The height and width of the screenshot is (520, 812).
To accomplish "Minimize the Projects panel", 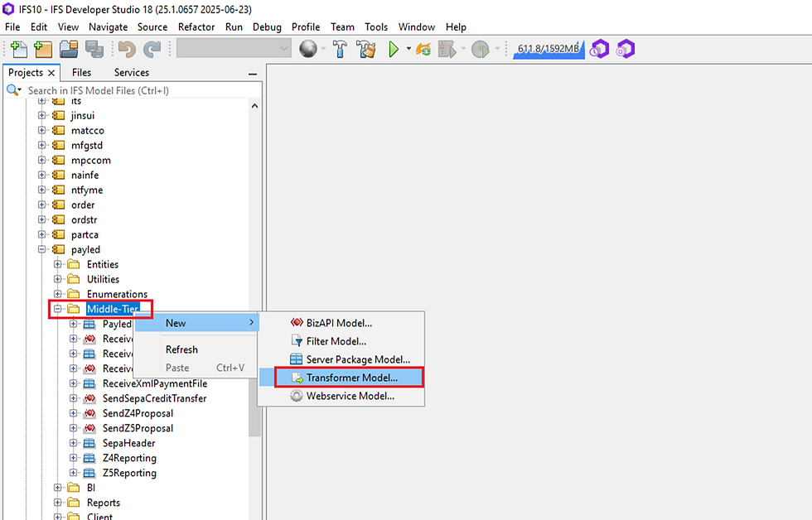I will [x=253, y=74].
